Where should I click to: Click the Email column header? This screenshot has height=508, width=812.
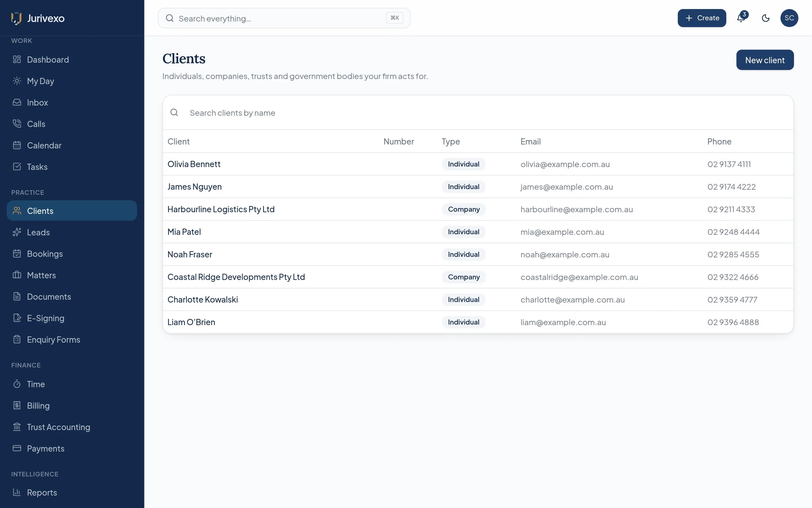click(x=531, y=141)
